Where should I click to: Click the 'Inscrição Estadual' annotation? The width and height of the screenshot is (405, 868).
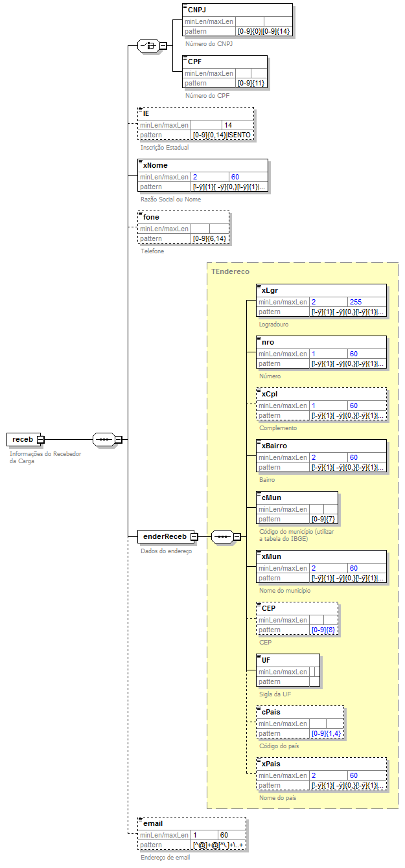(x=165, y=148)
